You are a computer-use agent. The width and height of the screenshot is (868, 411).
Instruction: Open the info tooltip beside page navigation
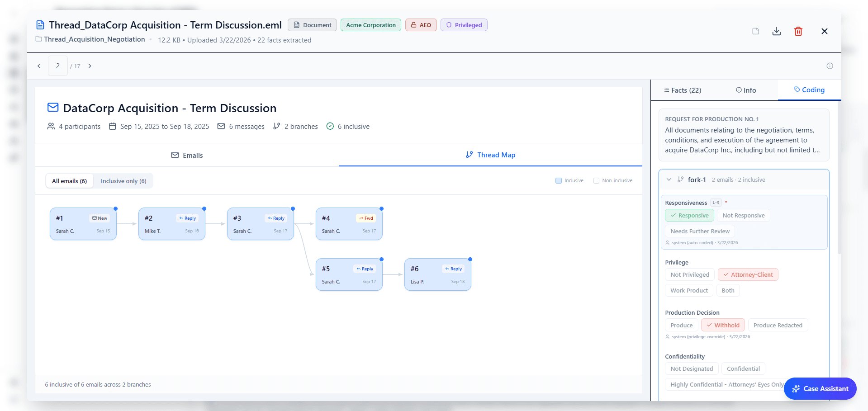coord(830,66)
